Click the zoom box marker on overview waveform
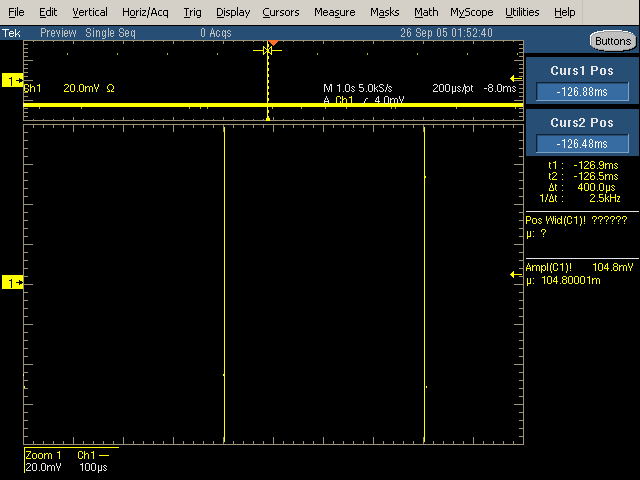 click(268, 50)
